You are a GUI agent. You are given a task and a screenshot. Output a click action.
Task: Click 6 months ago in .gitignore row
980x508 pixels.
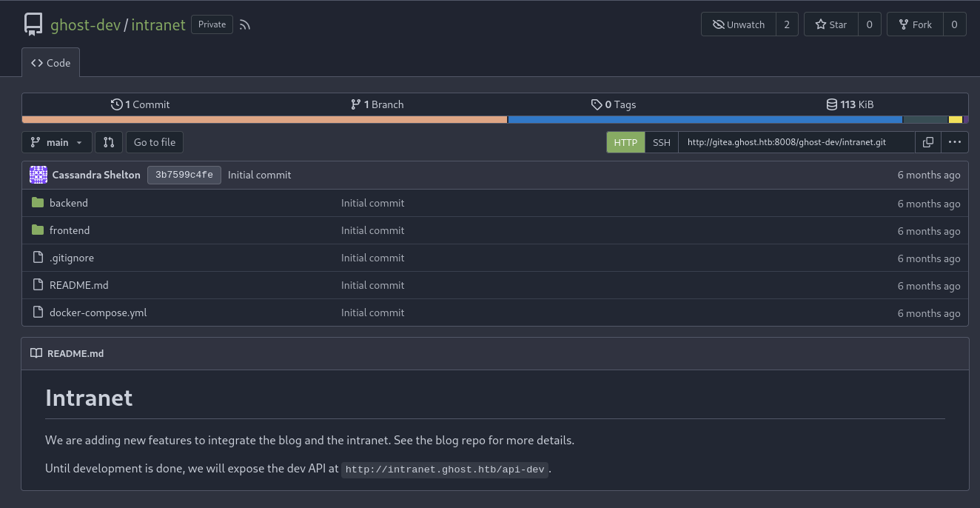tap(929, 258)
